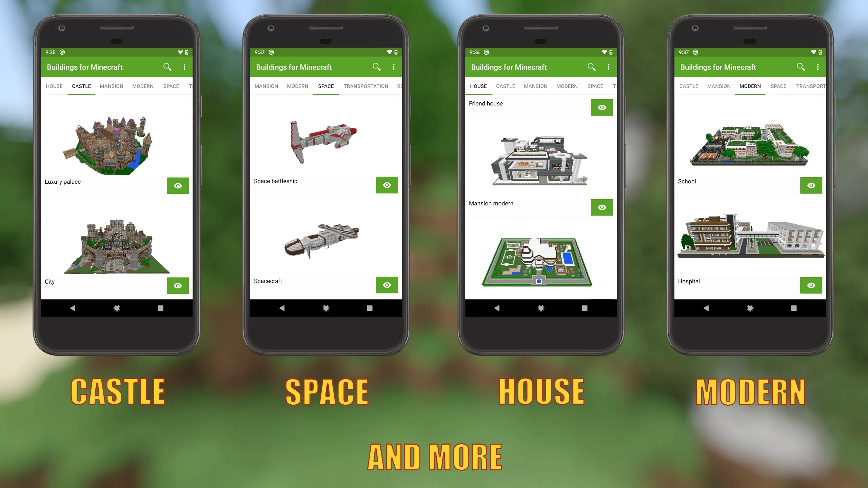Click the three-dot menu icon on fourth phone
The width and height of the screenshot is (868, 488).
(817, 67)
